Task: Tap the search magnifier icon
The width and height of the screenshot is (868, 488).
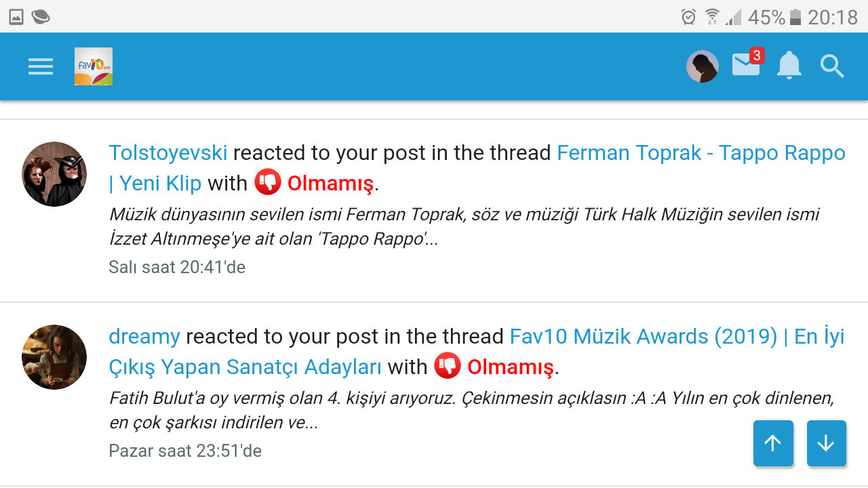Action: [832, 66]
